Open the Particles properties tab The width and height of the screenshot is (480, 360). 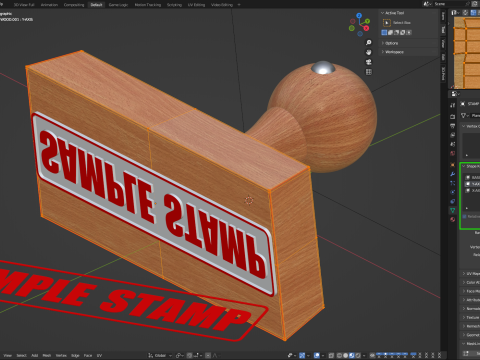click(452, 183)
